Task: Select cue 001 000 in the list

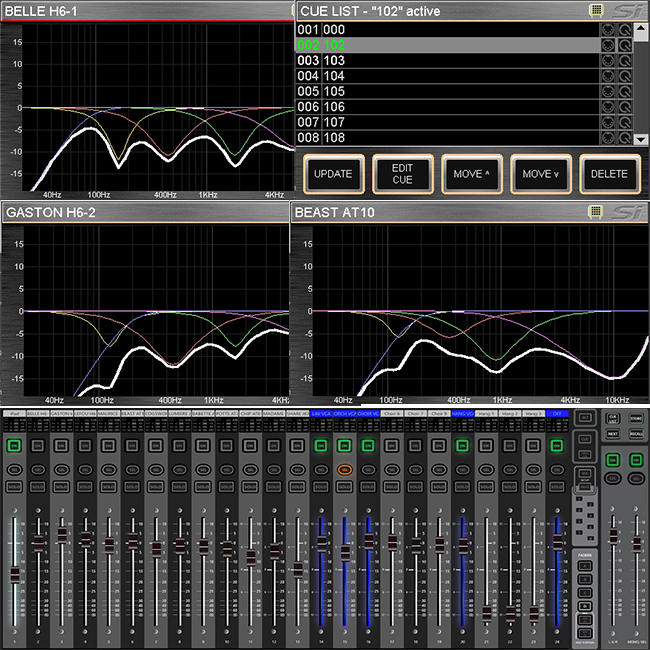Action: [x=448, y=29]
